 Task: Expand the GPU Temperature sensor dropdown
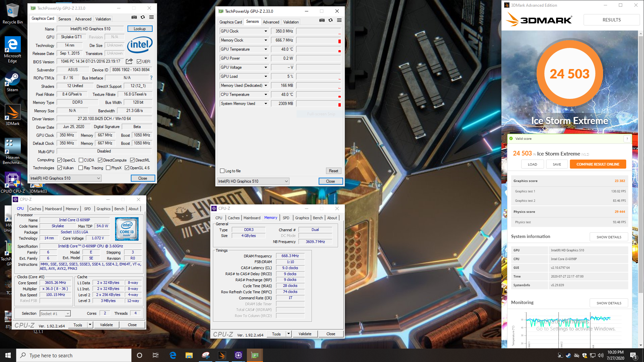[x=266, y=49]
